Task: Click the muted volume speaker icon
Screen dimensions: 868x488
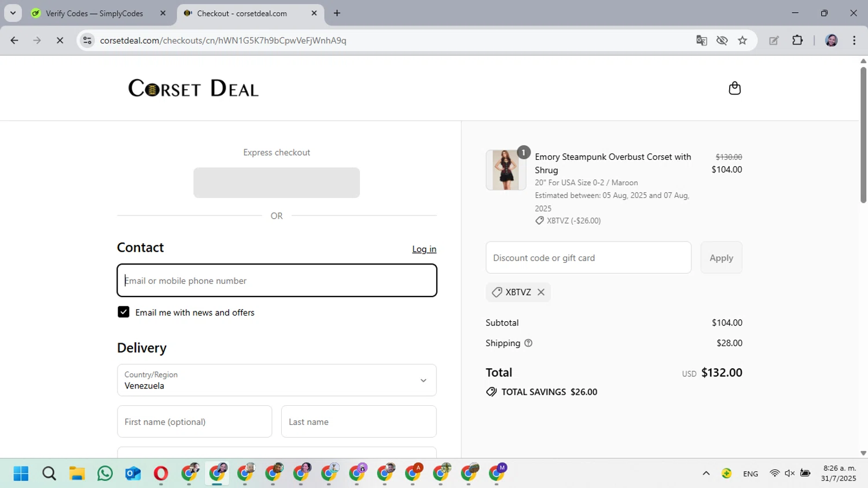Action: [789, 474]
